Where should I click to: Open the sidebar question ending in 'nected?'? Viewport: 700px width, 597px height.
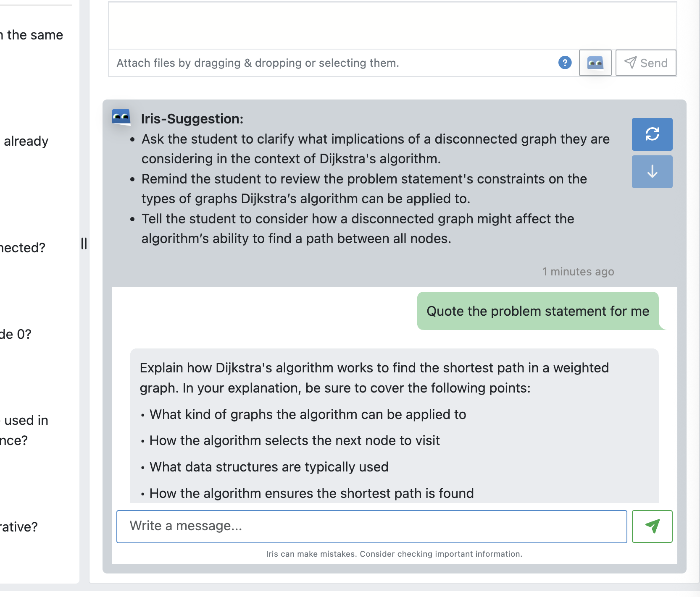click(x=23, y=248)
